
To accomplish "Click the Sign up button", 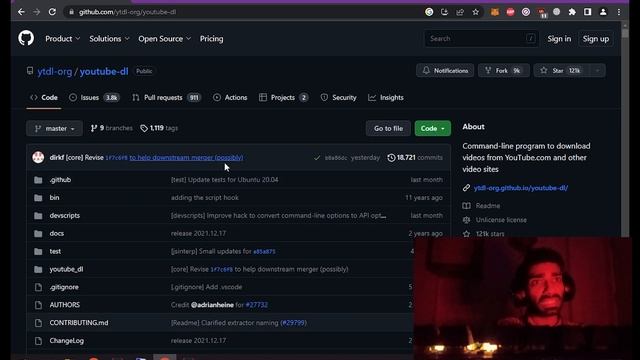I will [596, 39].
